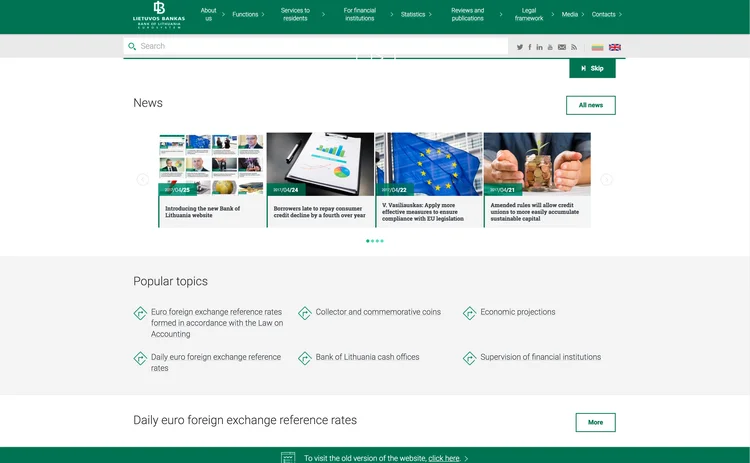Click the Skip button
This screenshot has width=750, height=463.
coord(592,68)
